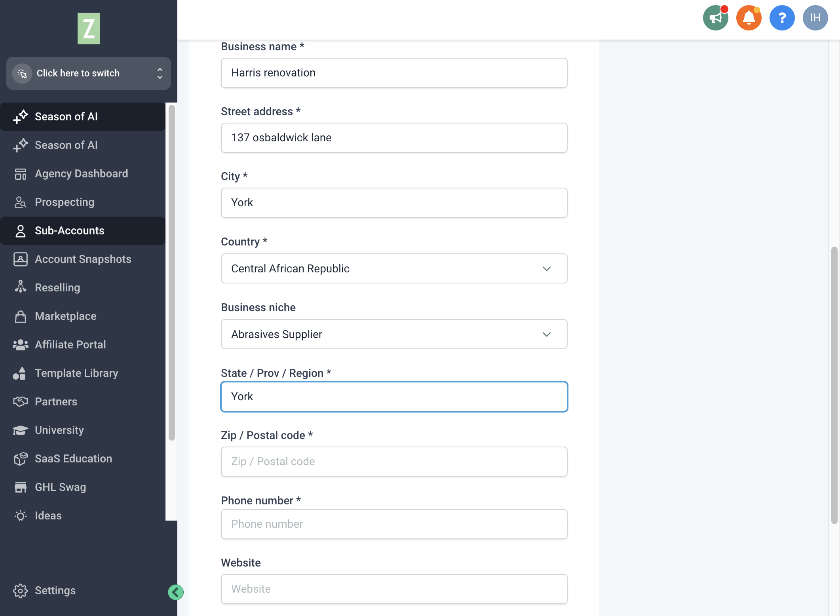The image size is (840, 616).
Task: Click the Agency Dashboard sidebar icon
Action: point(20,174)
